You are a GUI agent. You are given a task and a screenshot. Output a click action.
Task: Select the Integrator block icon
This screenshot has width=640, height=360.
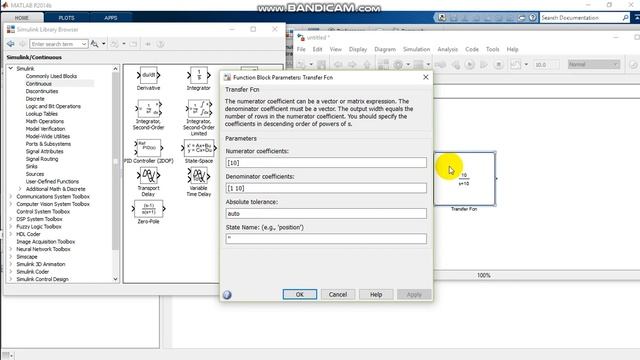tap(199, 75)
